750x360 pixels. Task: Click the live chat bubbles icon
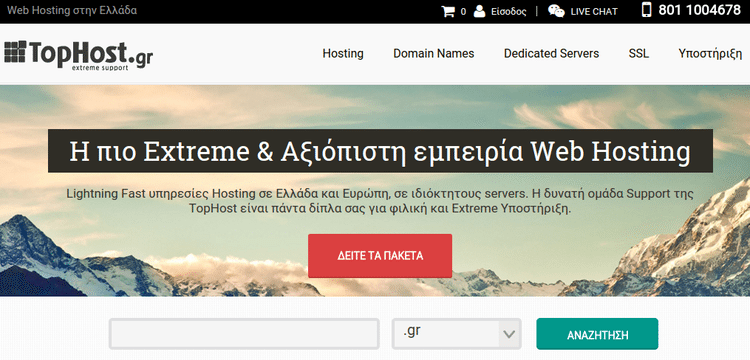[556, 11]
